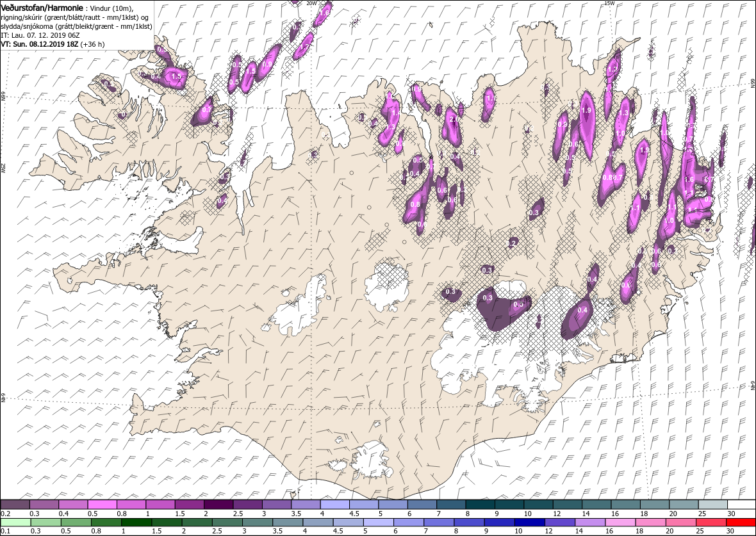Viewport: 756px width, 536px height.
Task: Click the 2.0 precipitation value on the map
Action: coord(454,119)
